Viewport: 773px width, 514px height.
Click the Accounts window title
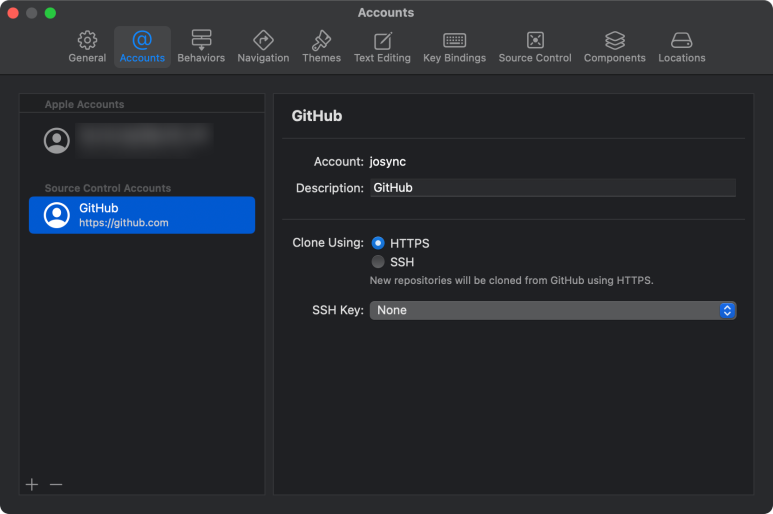(386, 13)
